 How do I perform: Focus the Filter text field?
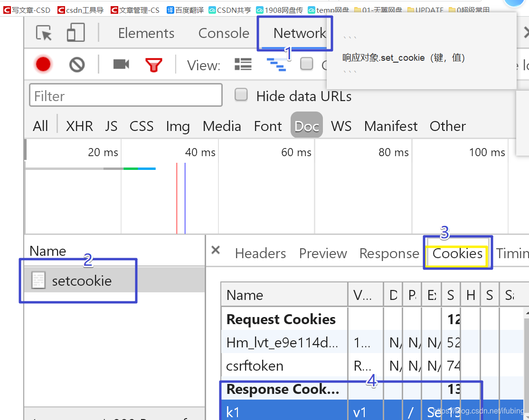[126, 95]
